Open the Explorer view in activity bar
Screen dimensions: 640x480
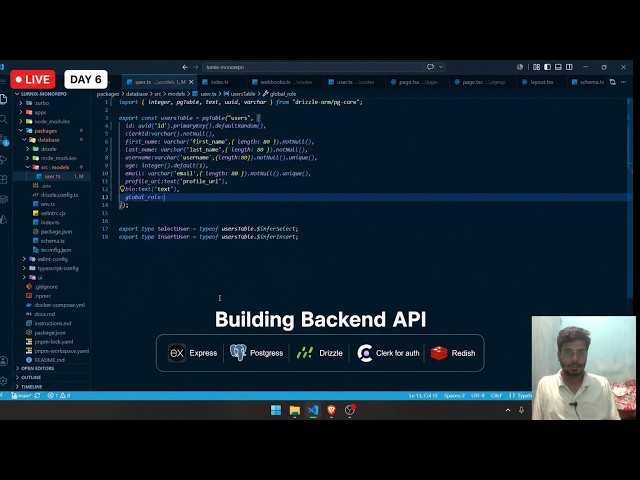[3, 99]
